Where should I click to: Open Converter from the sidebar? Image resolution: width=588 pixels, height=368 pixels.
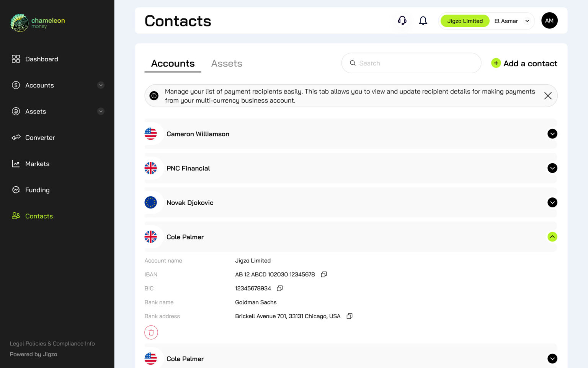(40, 138)
